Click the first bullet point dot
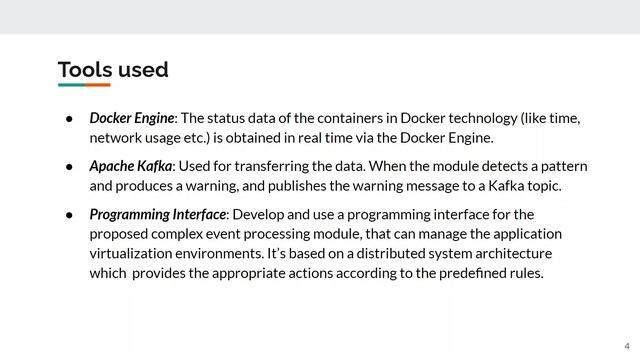This screenshot has width=640, height=360. [69, 119]
